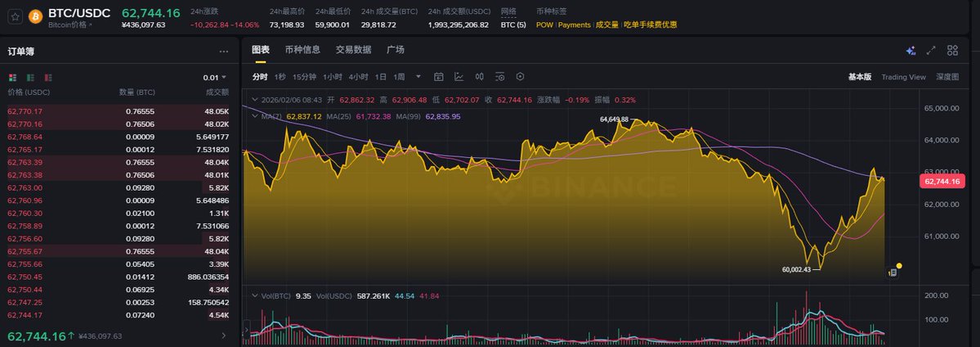
Task: Select the ask order at price 62,744.17
Action: click(119, 314)
